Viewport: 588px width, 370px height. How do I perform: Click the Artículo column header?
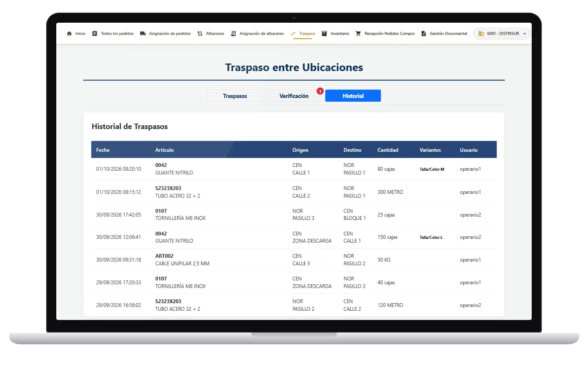tap(165, 150)
